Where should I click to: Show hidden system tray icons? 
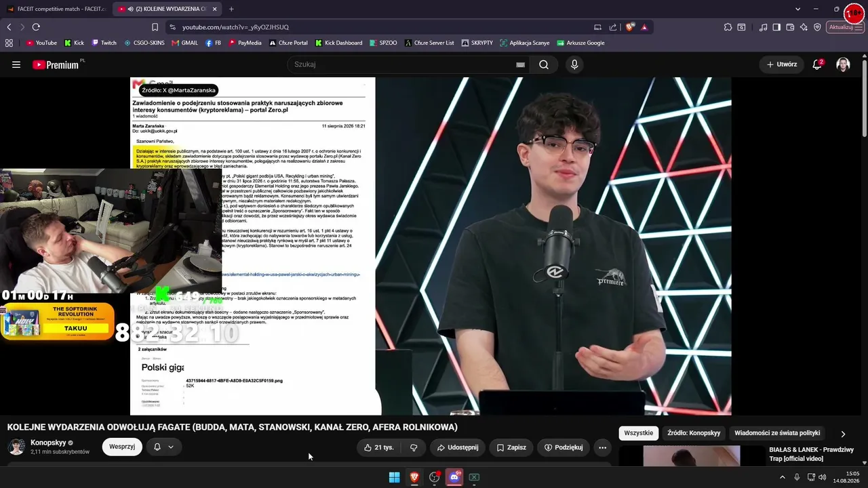tap(782, 477)
